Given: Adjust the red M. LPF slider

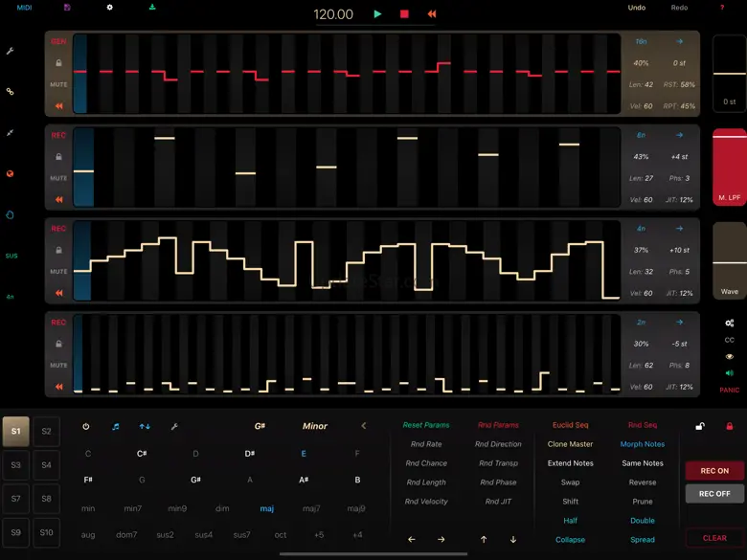Looking at the screenshot, I should 730,167.
